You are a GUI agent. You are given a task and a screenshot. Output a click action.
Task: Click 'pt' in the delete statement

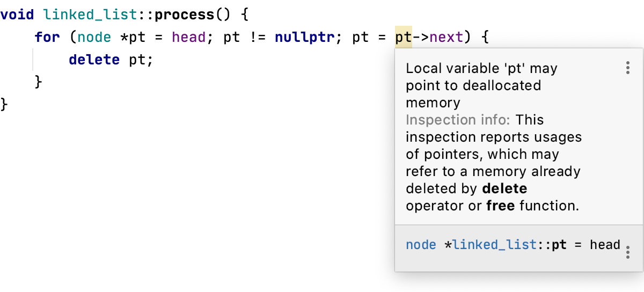click(x=137, y=60)
